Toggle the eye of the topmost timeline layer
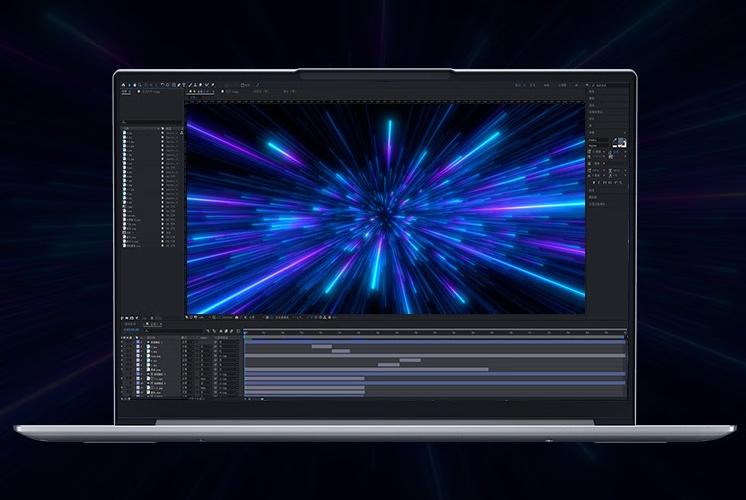 tap(122, 342)
